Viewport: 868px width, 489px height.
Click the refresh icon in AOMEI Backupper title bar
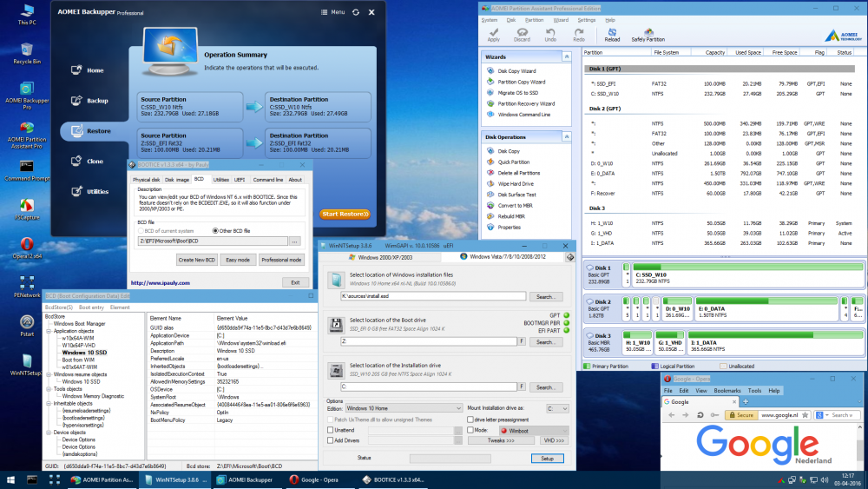355,12
